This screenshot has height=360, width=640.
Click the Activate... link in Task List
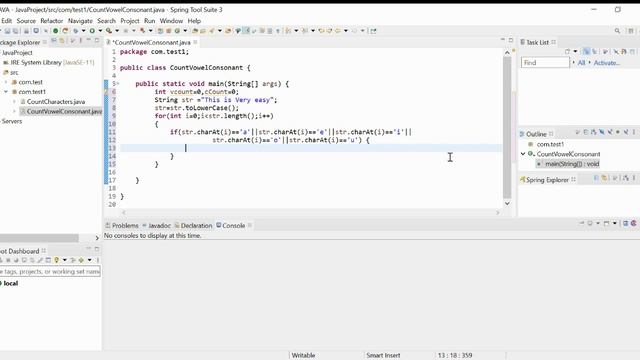(607, 63)
